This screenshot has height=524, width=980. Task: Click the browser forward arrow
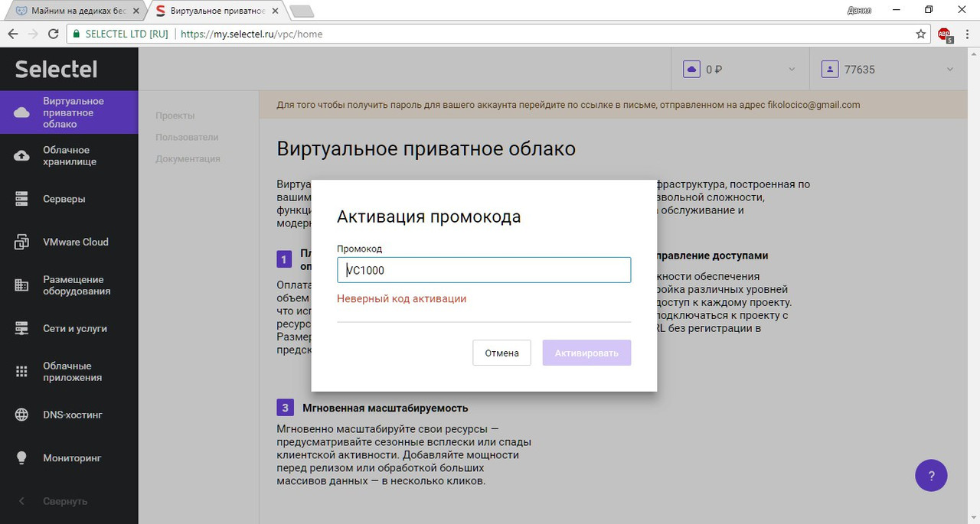tap(33, 34)
